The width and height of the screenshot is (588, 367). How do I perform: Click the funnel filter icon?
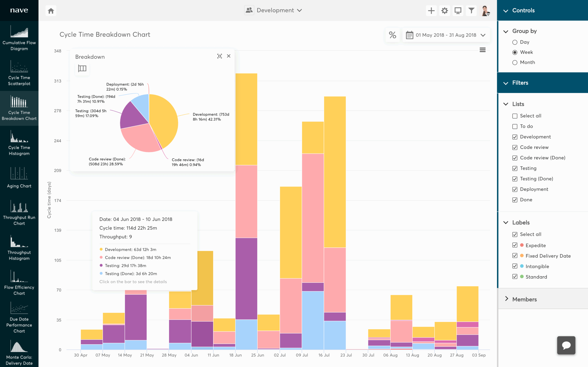click(471, 11)
